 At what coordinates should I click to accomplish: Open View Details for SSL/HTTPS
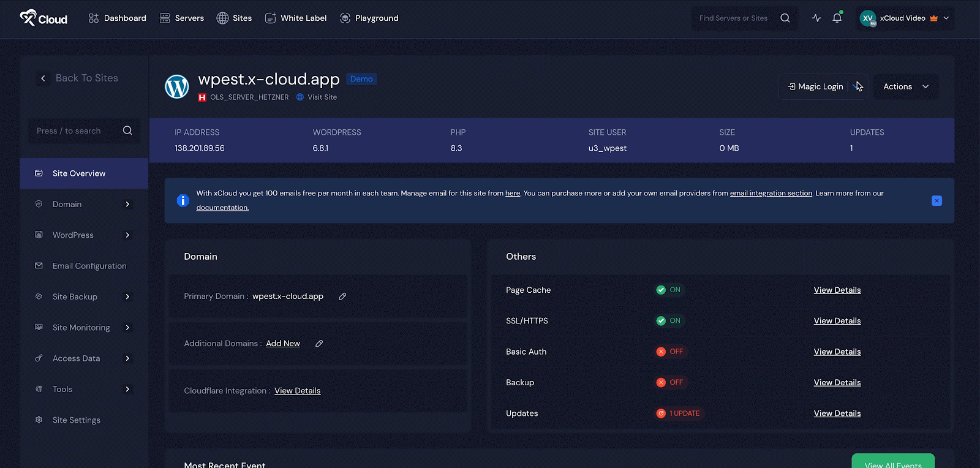coord(837,320)
